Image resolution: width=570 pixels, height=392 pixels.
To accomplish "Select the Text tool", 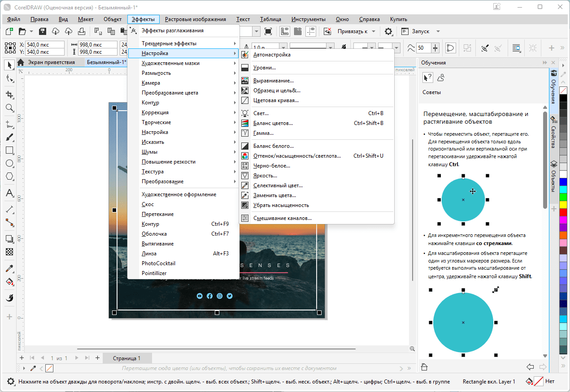I will pyautogui.click(x=9, y=194).
